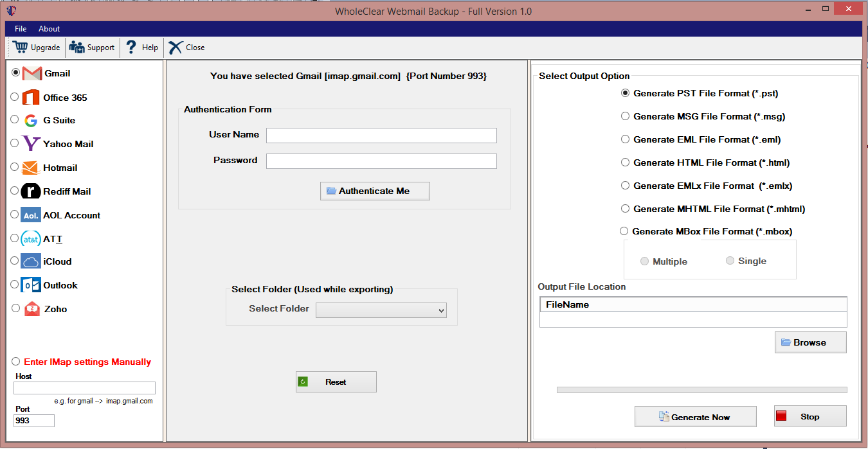
Task: Click the Outlook blue icon
Action: click(x=31, y=285)
